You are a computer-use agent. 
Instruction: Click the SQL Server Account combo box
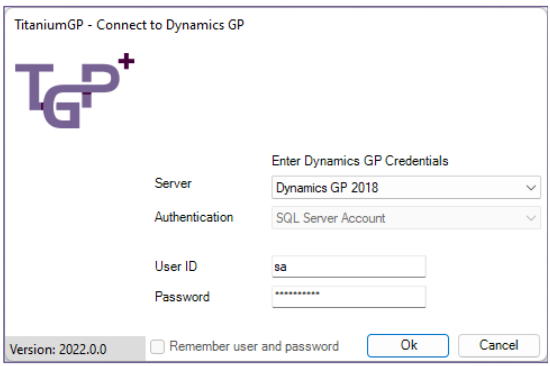pyautogui.click(x=406, y=218)
